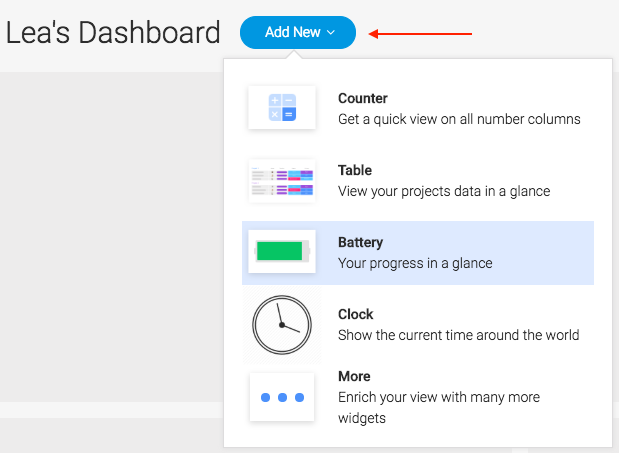Viewport: 619px width, 453px height.
Task: Select the Table widget thumbnail
Action: click(282, 180)
